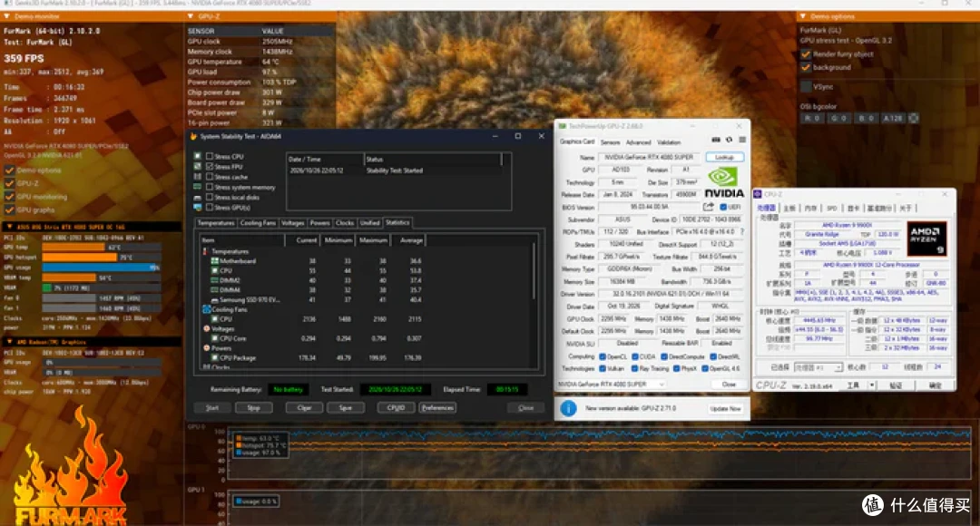980x526 pixels.
Task: Click Update Now for GPU-Z
Action: click(x=725, y=408)
